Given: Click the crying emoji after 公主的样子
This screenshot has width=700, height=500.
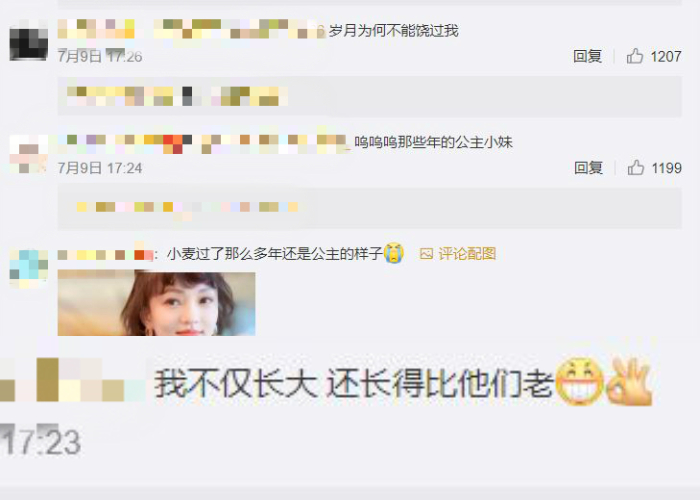Looking at the screenshot, I should [x=394, y=253].
